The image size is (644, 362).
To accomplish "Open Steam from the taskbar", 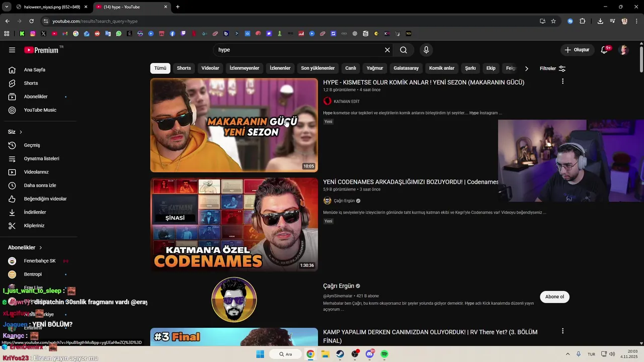I will click(340, 354).
